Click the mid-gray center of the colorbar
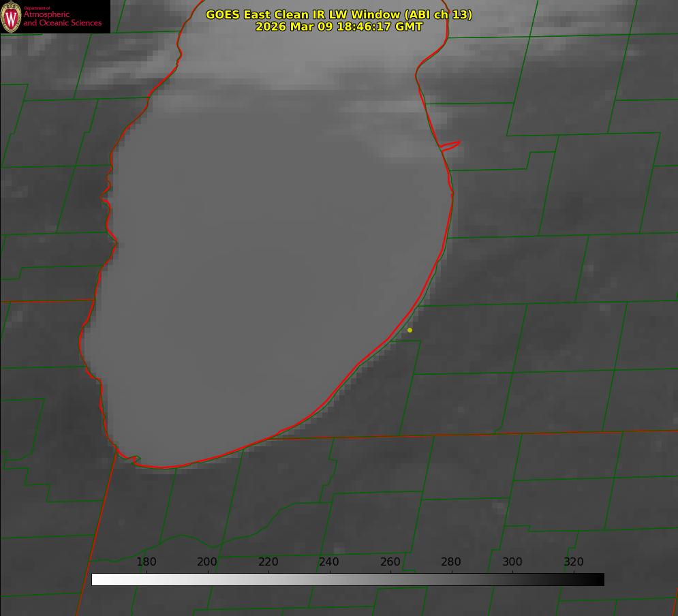This screenshot has height=616, width=678. [x=348, y=579]
